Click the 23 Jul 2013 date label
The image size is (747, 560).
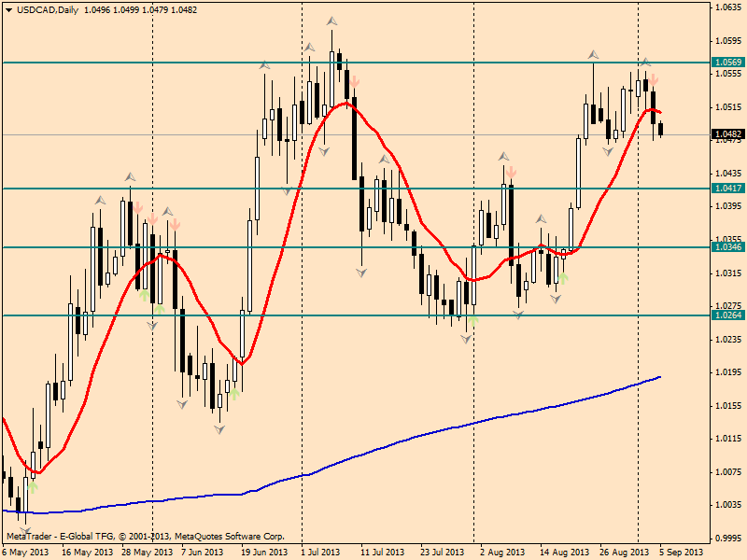(x=442, y=553)
